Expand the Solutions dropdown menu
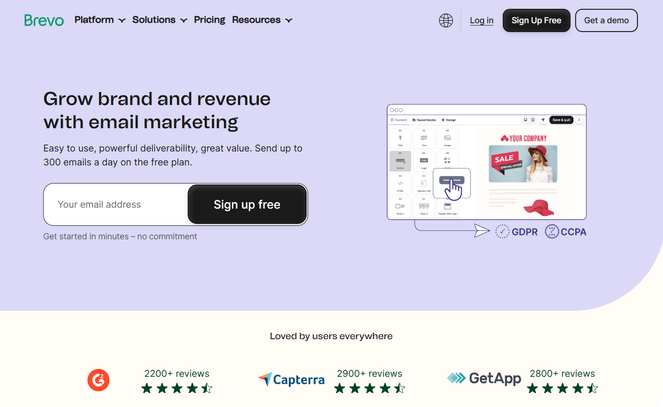Screen dimensions: 663x407 coord(159,20)
